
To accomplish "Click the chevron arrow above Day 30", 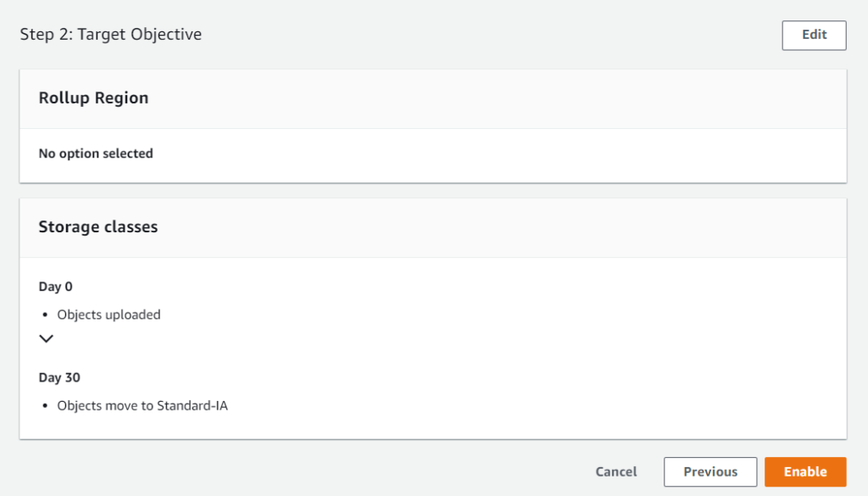I will 47,338.
